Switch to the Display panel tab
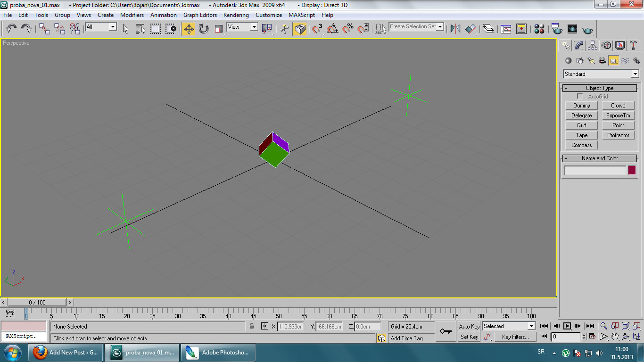 click(x=620, y=45)
